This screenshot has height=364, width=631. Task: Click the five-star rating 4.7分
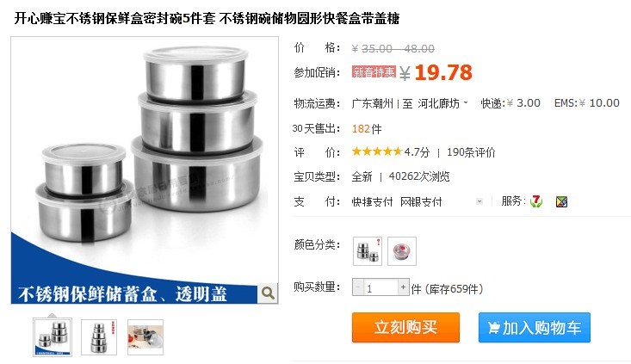coord(391,152)
